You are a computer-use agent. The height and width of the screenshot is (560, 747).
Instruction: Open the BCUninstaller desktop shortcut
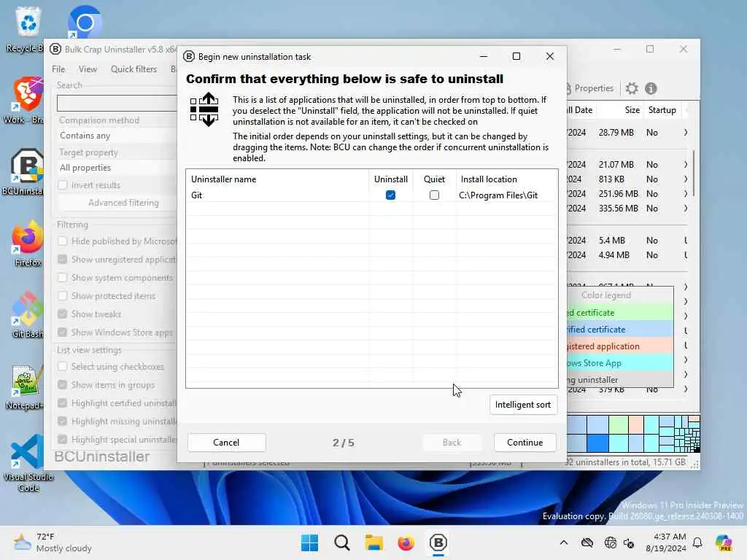[26, 172]
